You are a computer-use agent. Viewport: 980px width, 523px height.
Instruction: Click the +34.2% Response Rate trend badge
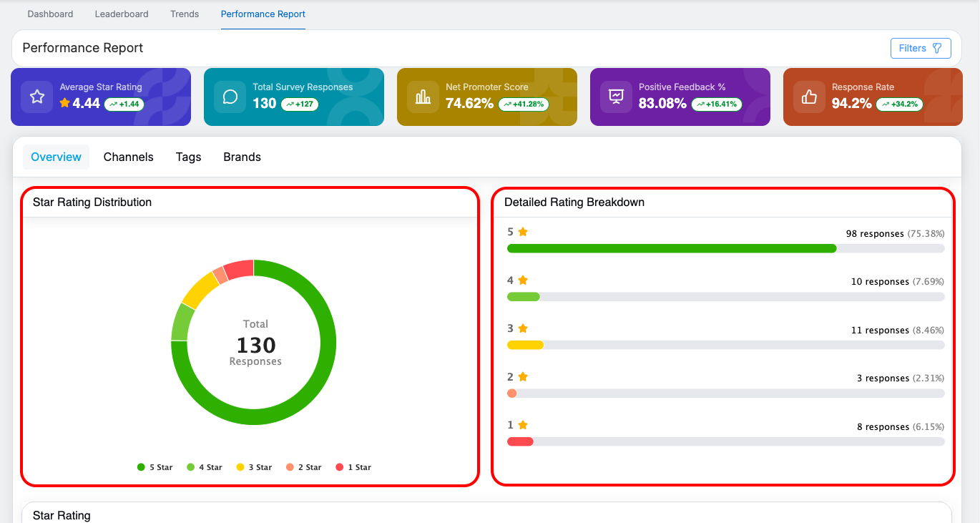point(899,104)
